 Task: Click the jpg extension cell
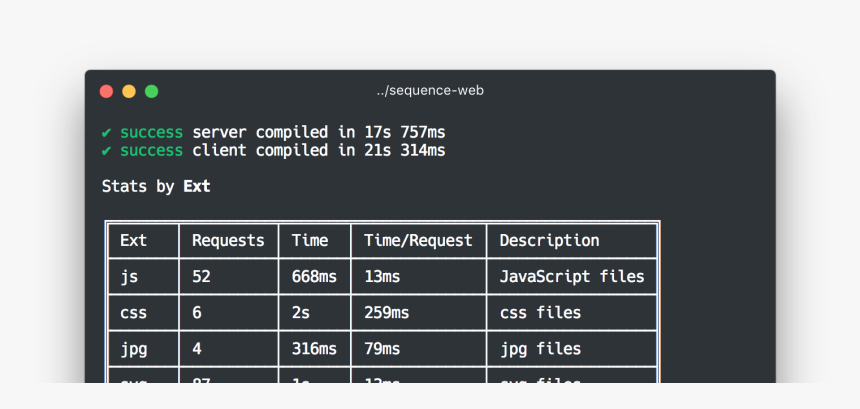click(x=134, y=349)
